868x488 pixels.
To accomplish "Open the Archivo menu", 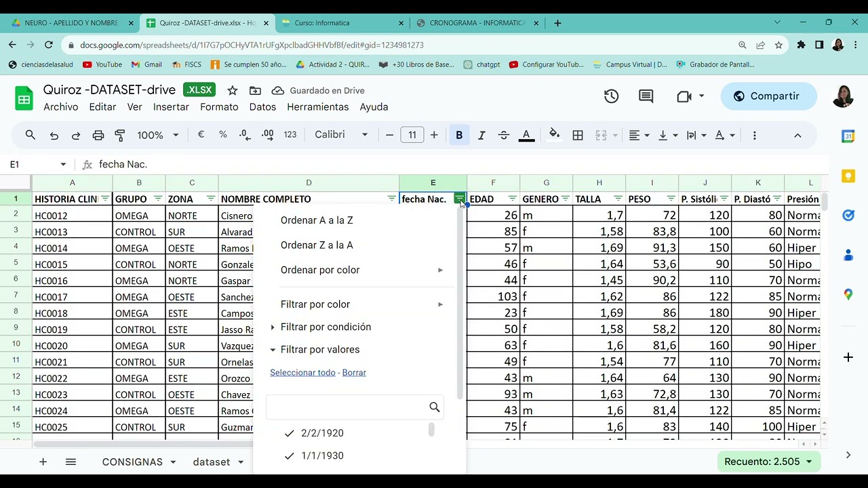I will [x=61, y=107].
